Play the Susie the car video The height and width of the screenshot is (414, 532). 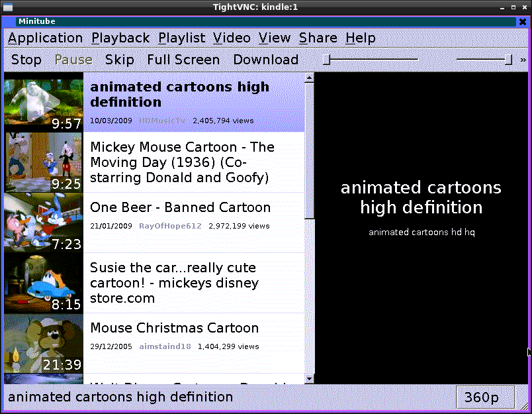point(174,283)
